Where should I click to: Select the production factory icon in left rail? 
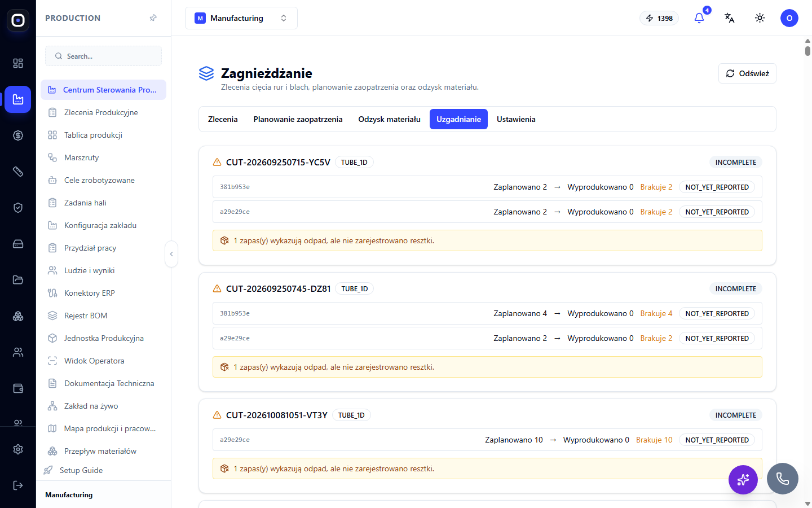tap(18, 99)
